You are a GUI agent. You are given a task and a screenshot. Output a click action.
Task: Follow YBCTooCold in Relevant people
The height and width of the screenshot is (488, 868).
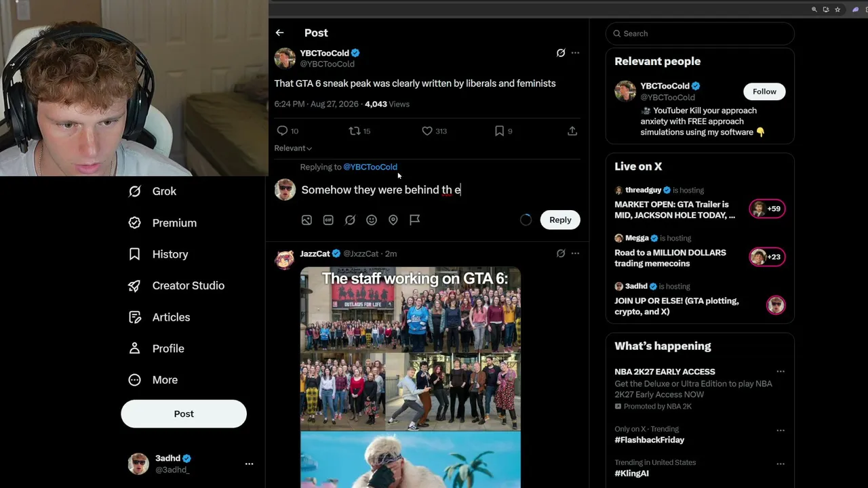point(764,91)
